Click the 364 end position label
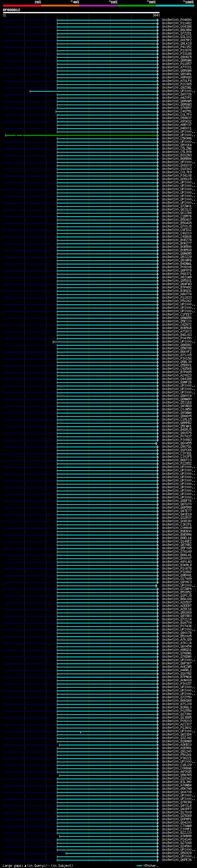Image resolution: width=197 pixels, height=868 pixels. pyautogui.click(x=155, y=15)
